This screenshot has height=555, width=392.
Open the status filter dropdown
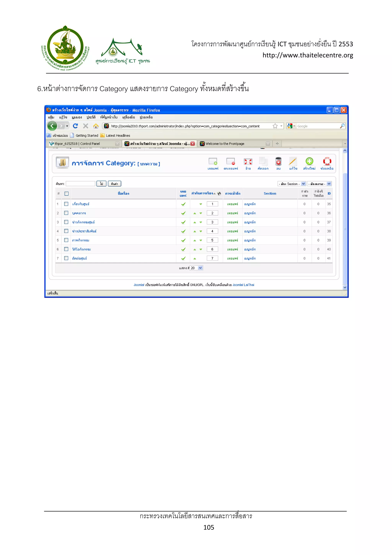click(x=319, y=184)
